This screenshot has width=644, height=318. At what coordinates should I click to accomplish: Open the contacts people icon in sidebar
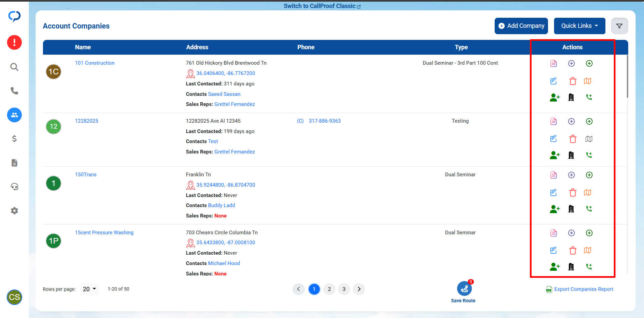click(14, 115)
